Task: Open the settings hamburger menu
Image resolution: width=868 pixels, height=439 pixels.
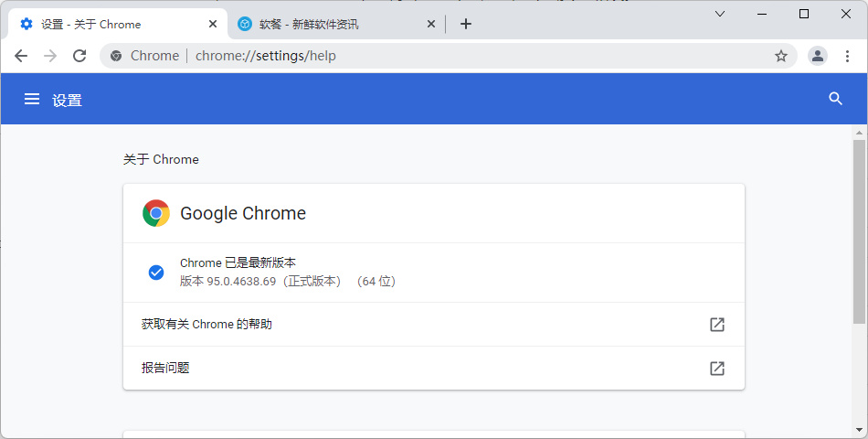Action: 32,99
